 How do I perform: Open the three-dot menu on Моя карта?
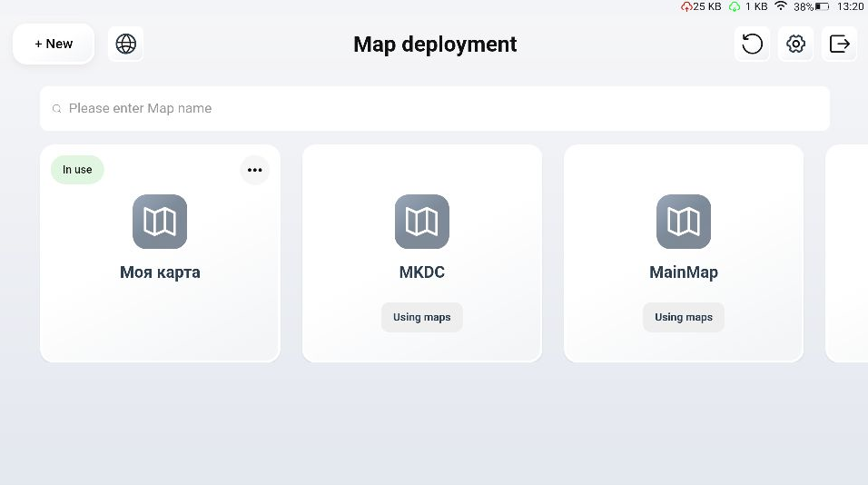tap(255, 170)
